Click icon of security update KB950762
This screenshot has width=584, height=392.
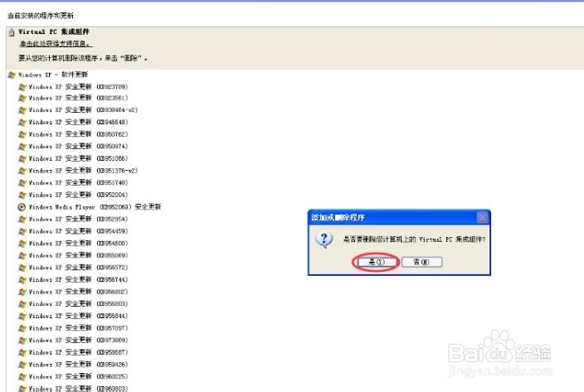[22, 134]
